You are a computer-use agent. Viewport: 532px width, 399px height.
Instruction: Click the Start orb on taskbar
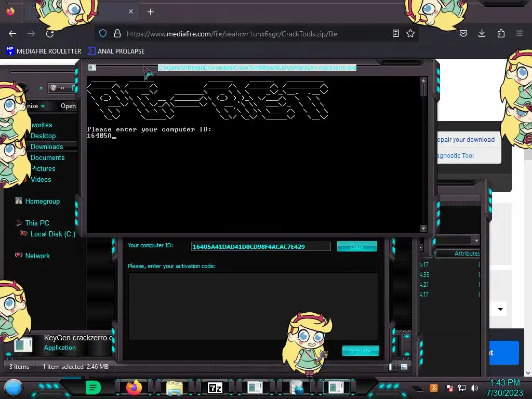(x=14, y=388)
